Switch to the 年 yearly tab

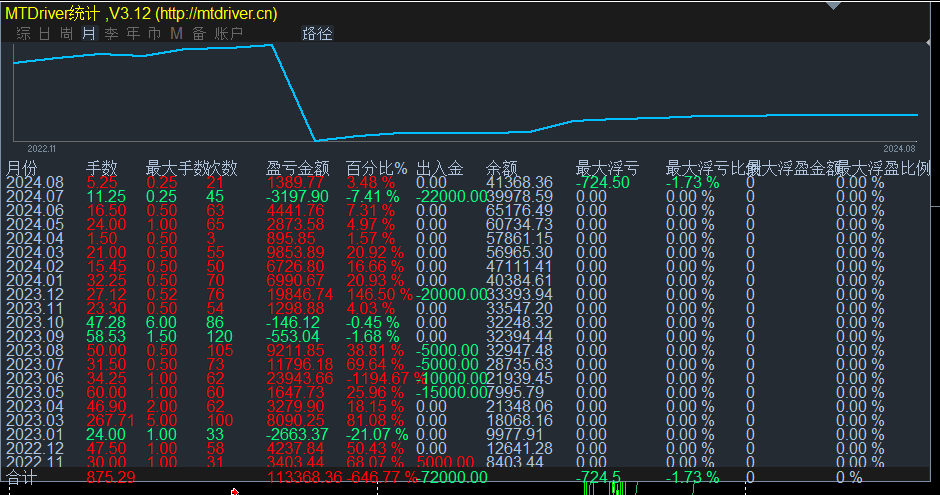[x=133, y=34]
